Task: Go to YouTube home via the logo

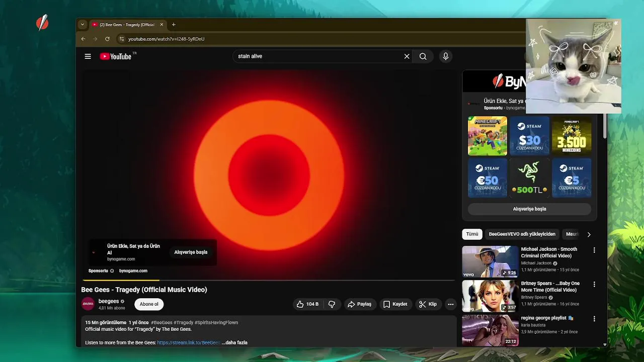Action: click(x=116, y=56)
